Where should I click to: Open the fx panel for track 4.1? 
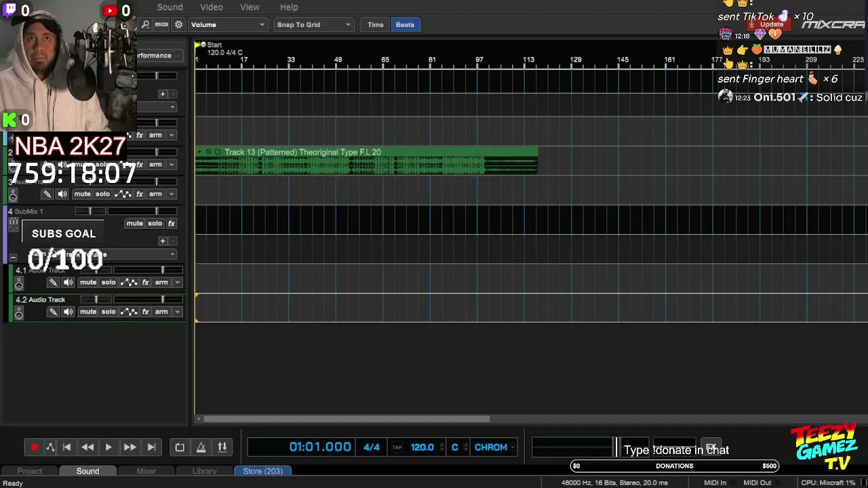[145, 283]
